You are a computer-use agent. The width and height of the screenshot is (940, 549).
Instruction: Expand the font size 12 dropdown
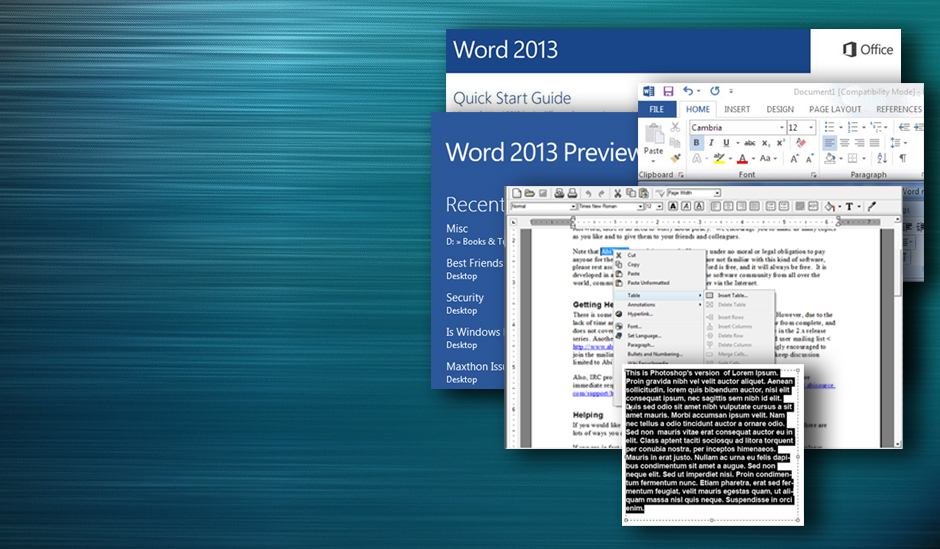(x=811, y=128)
